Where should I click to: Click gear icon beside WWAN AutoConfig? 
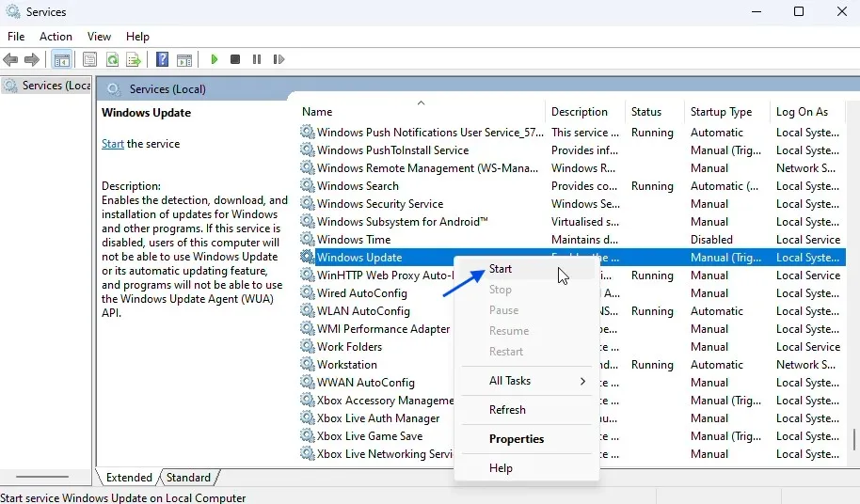307,382
